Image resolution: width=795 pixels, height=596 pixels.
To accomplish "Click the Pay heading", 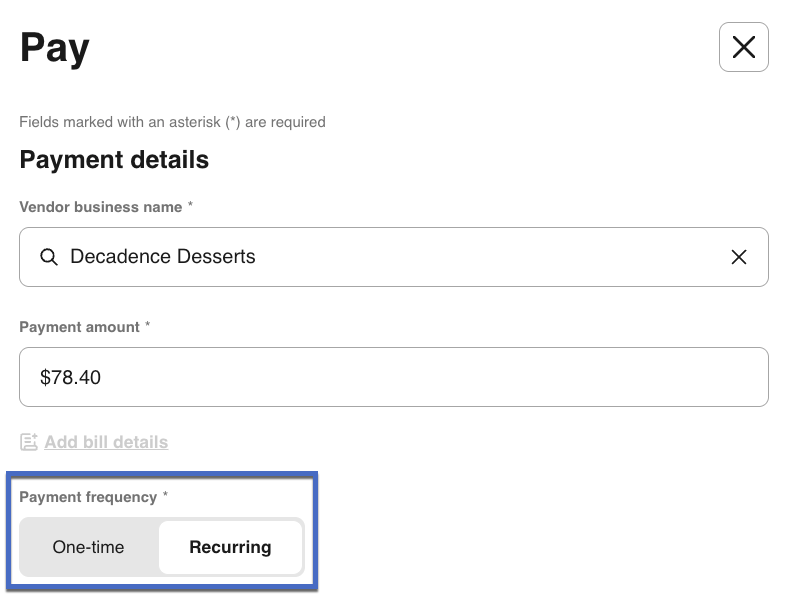I will pos(55,48).
